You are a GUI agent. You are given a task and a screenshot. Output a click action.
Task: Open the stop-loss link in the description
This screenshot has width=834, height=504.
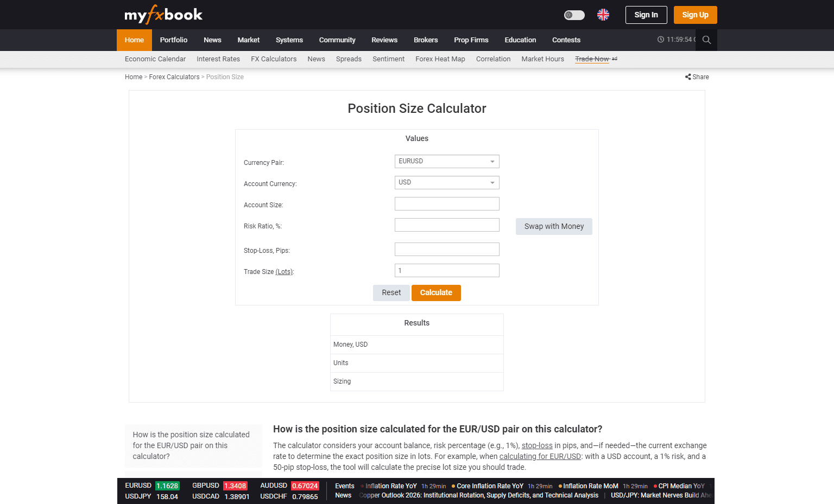(537, 445)
